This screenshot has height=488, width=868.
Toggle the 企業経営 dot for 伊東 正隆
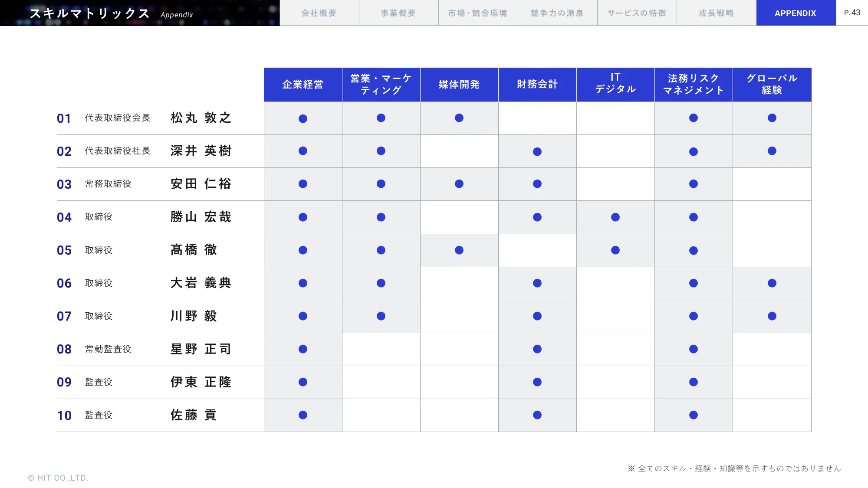(303, 382)
